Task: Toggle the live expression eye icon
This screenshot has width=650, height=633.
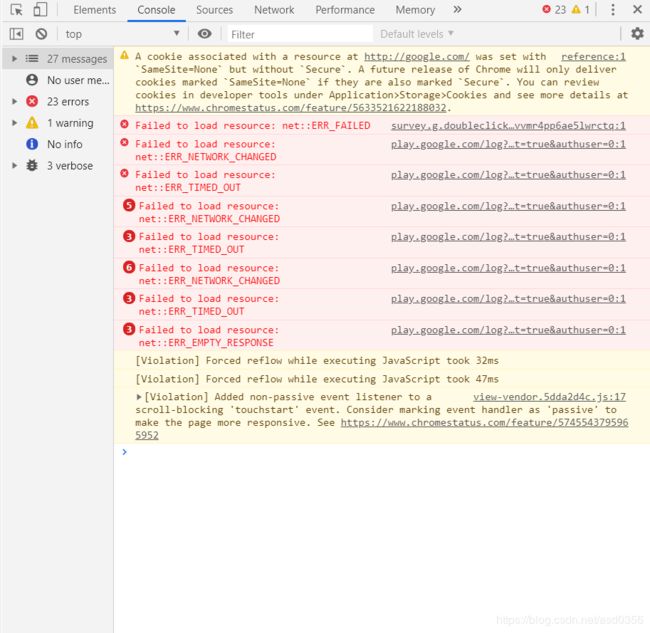Action: (204, 34)
